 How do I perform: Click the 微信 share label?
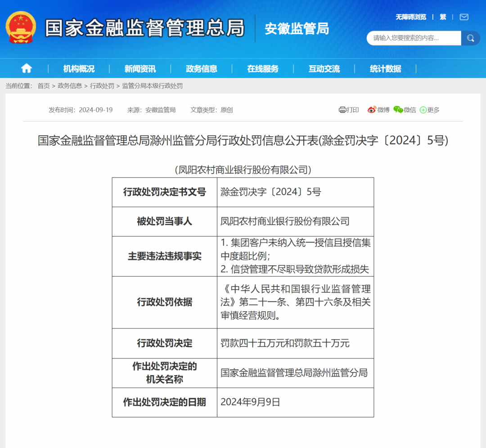point(410,110)
